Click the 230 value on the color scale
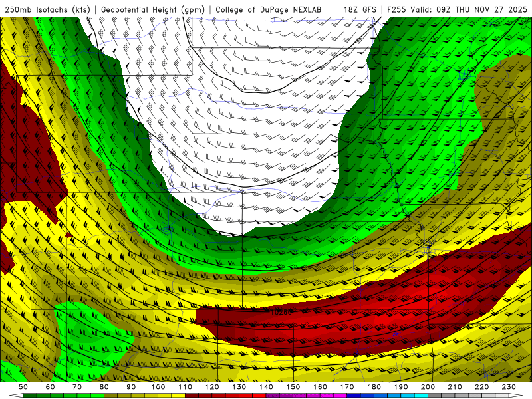 (509, 387)
